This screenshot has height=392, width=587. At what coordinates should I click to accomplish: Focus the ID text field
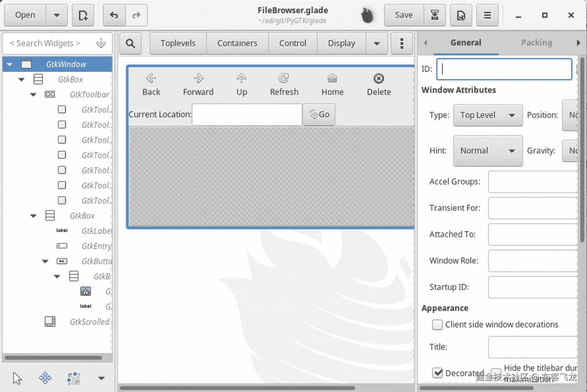tap(504, 69)
